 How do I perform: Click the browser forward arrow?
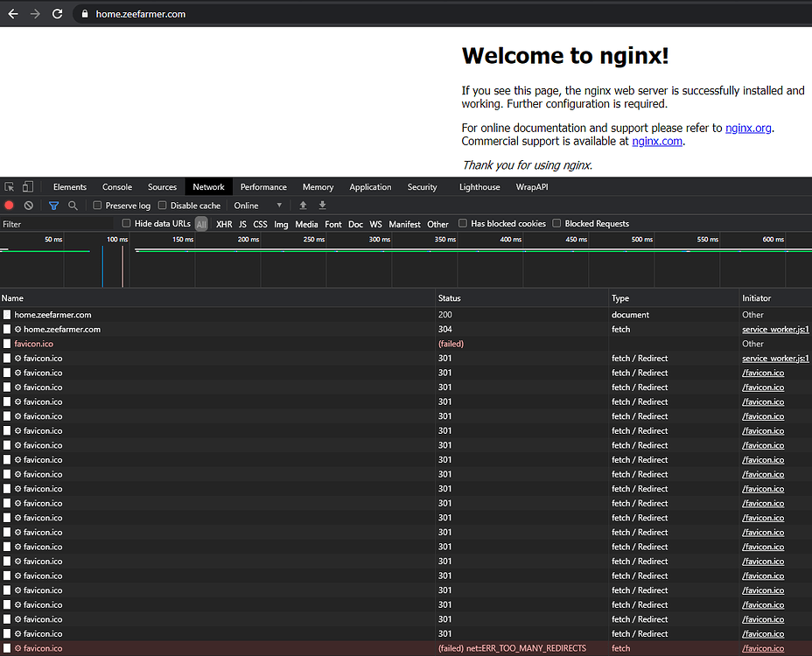coord(35,14)
